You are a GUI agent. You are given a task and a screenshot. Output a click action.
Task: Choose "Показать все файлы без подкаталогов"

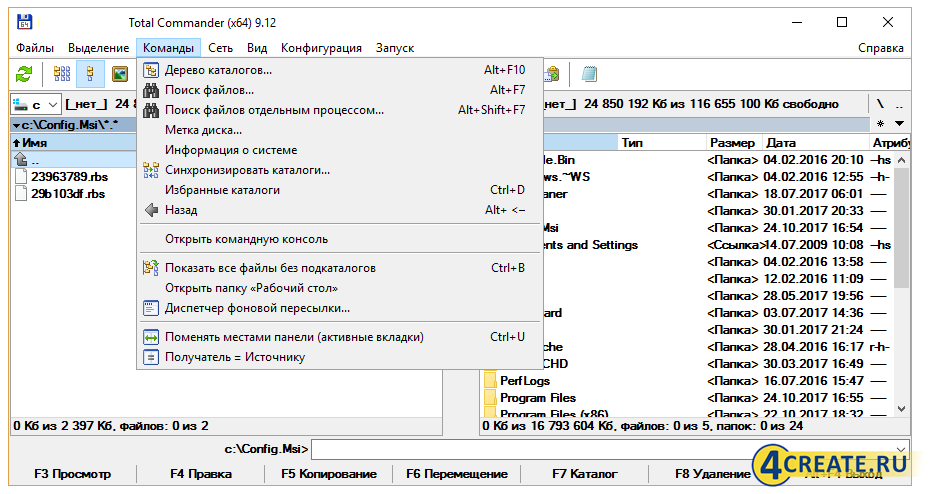(270, 268)
